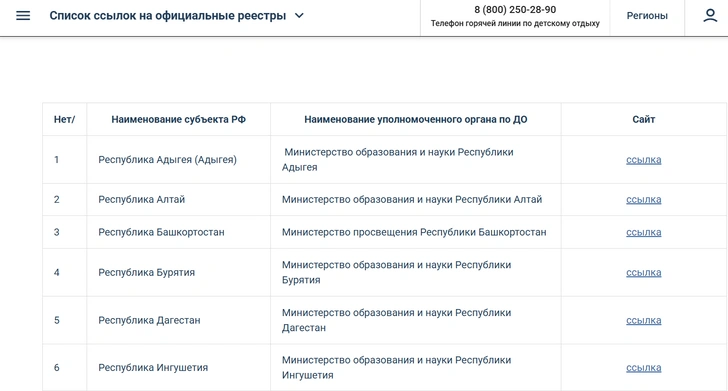Open ссылка for Республика Дагестан

[x=644, y=320]
